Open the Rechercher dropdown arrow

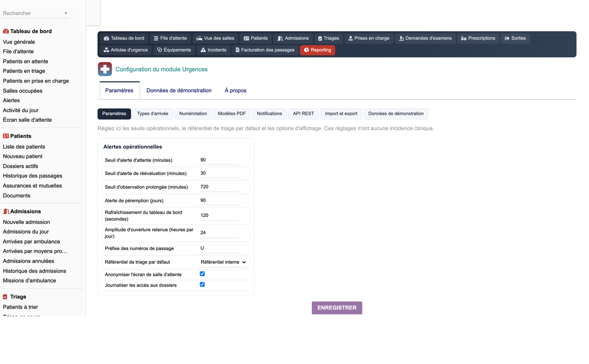pos(66,13)
